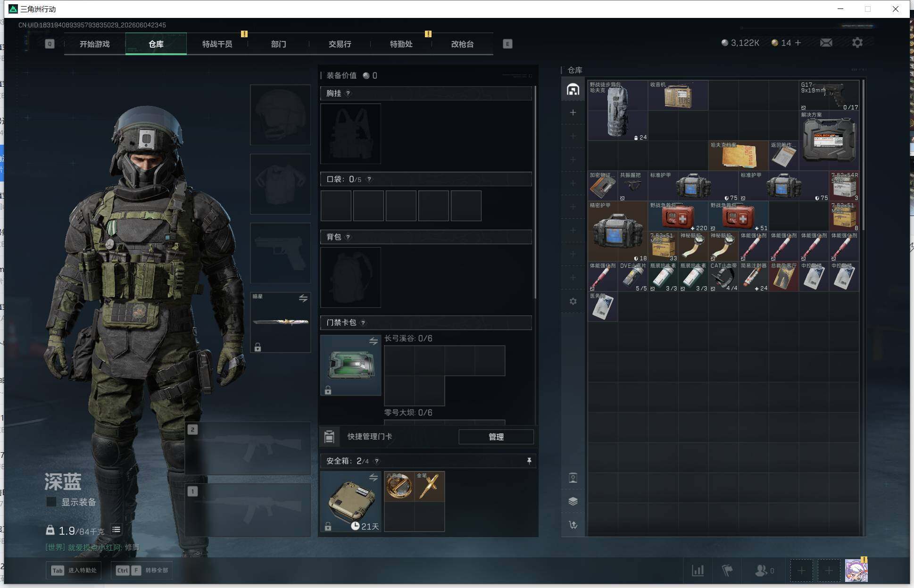914x588 pixels.
Task: Select the DVE止痛片 item
Action: (633, 276)
